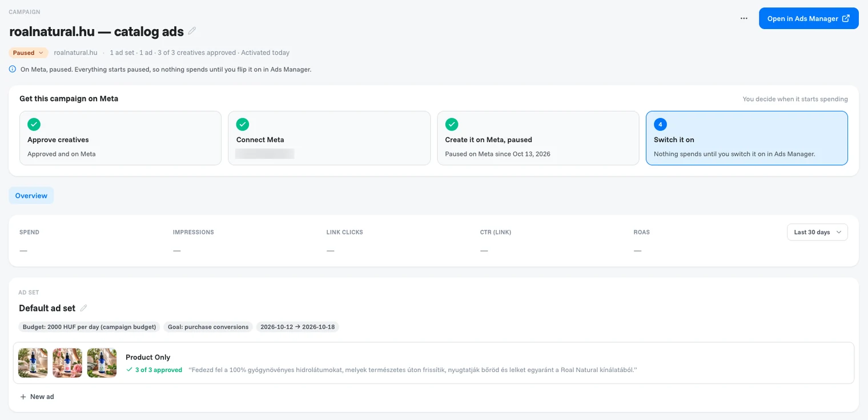The width and height of the screenshot is (868, 420).
Task: Open third product creative thumbnail
Action: pos(102,363)
